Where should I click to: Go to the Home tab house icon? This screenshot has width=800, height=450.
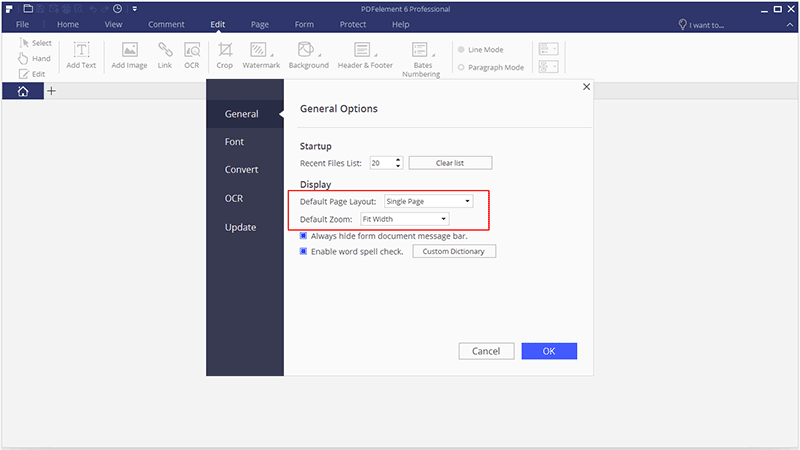(23, 91)
